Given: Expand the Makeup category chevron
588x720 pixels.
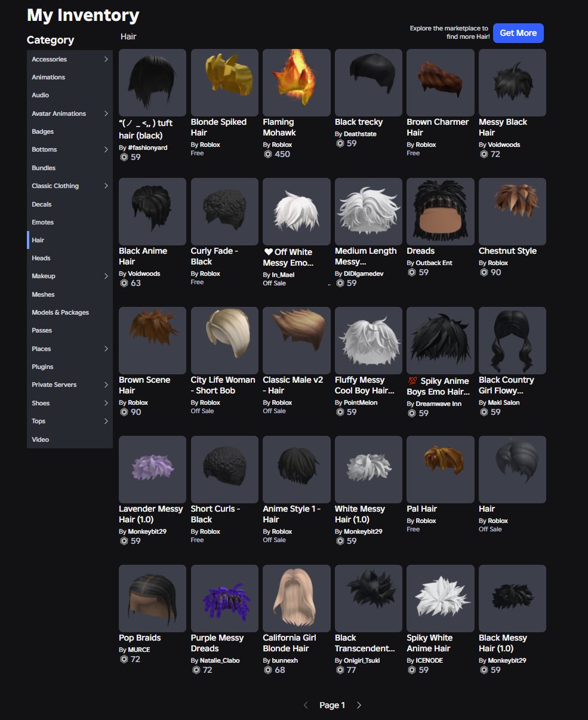Looking at the screenshot, I should tap(106, 276).
